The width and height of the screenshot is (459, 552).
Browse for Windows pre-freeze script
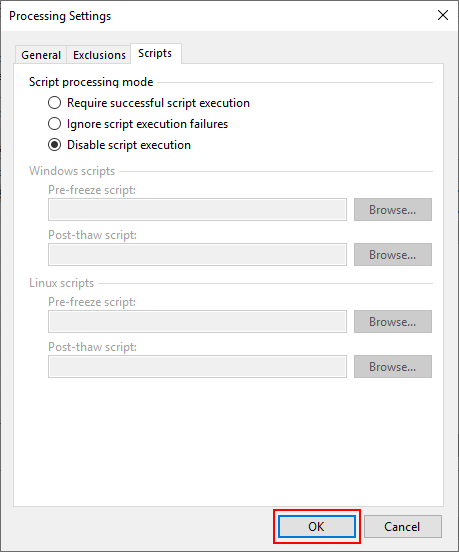[393, 209]
